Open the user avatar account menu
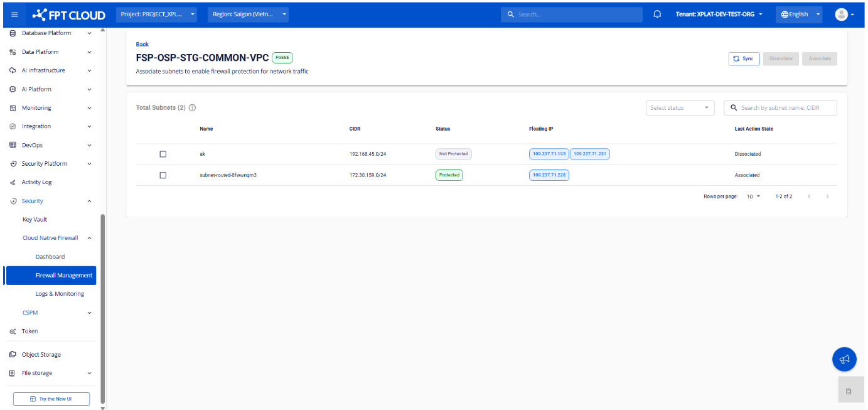 click(x=844, y=14)
